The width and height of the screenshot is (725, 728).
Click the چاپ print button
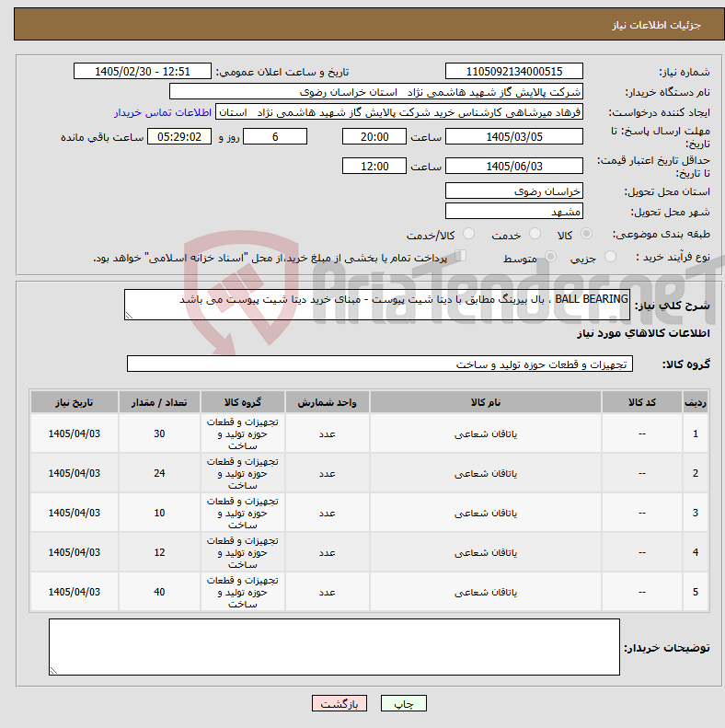pos(403,703)
